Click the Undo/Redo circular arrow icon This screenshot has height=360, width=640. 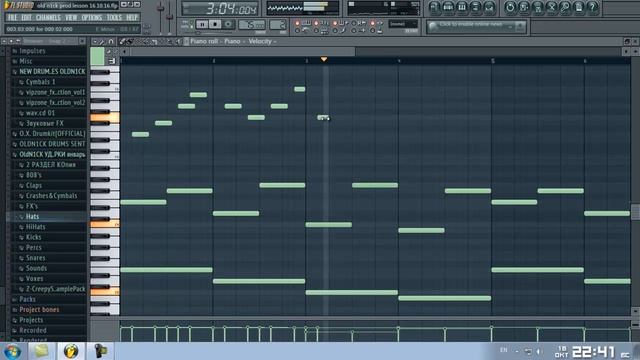tap(510, 8)
